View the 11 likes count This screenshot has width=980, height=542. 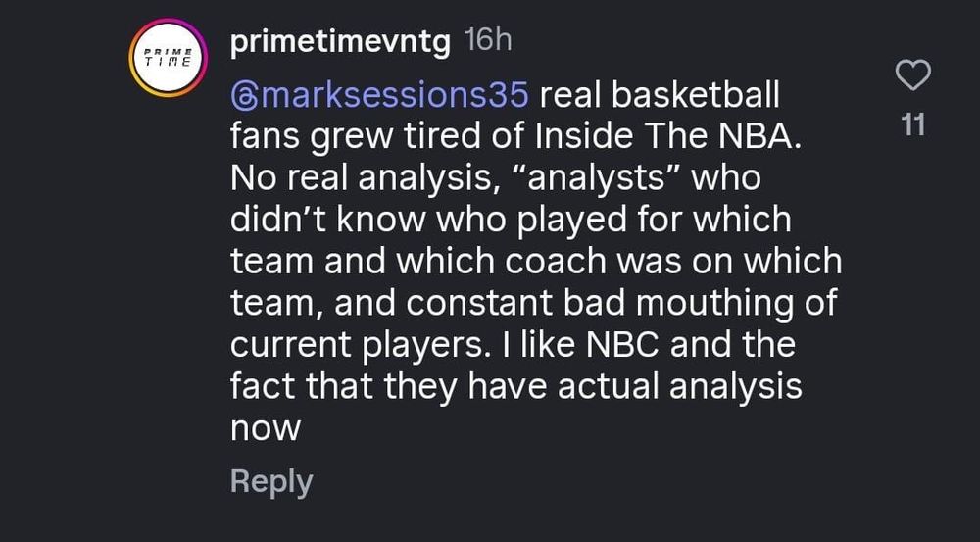tap(913, 125)
